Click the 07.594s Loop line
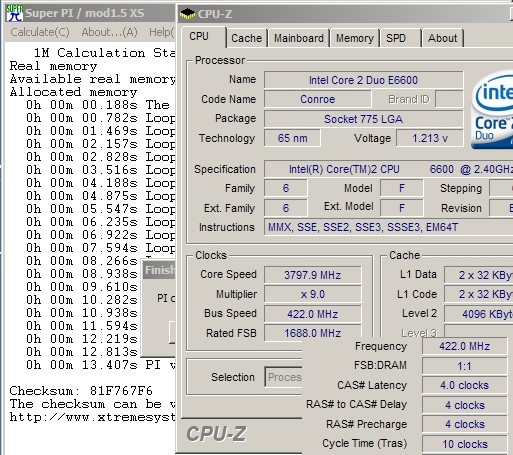This screenshot has width=513, height=455. [x=101, y=248]
